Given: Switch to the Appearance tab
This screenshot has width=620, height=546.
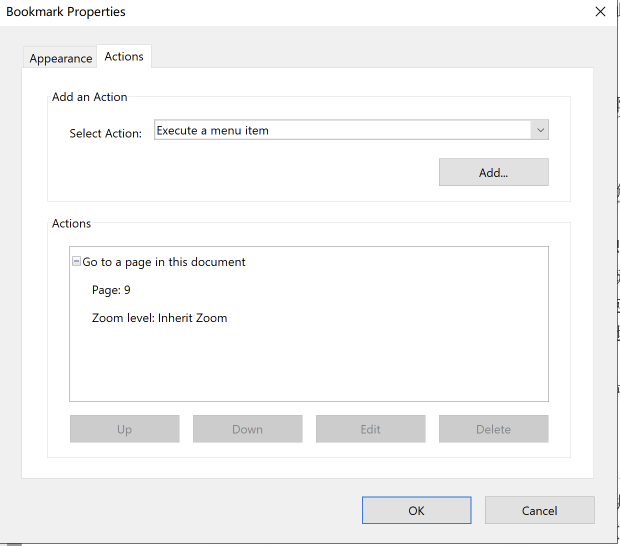Looking at the screenshot, I should [x=60, y=58].
